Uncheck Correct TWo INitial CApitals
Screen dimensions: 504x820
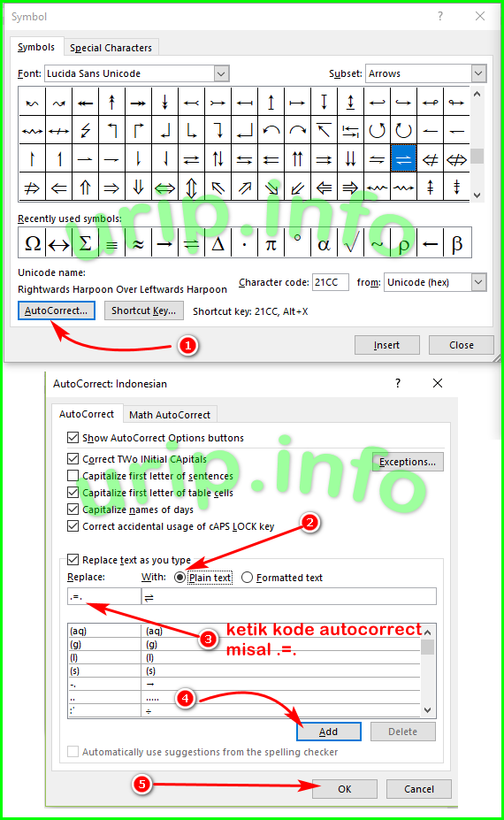click(73, 458)
